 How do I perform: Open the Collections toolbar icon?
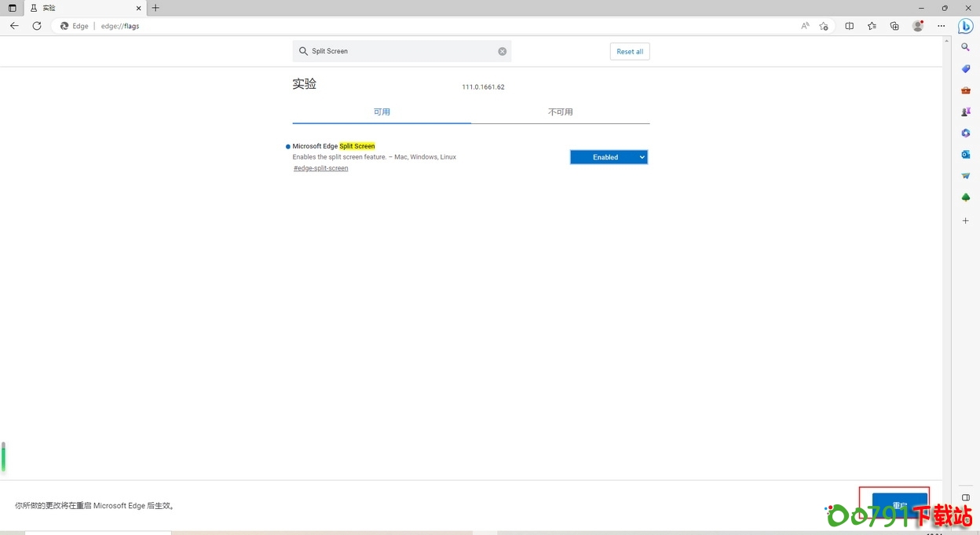pos(894,26)
